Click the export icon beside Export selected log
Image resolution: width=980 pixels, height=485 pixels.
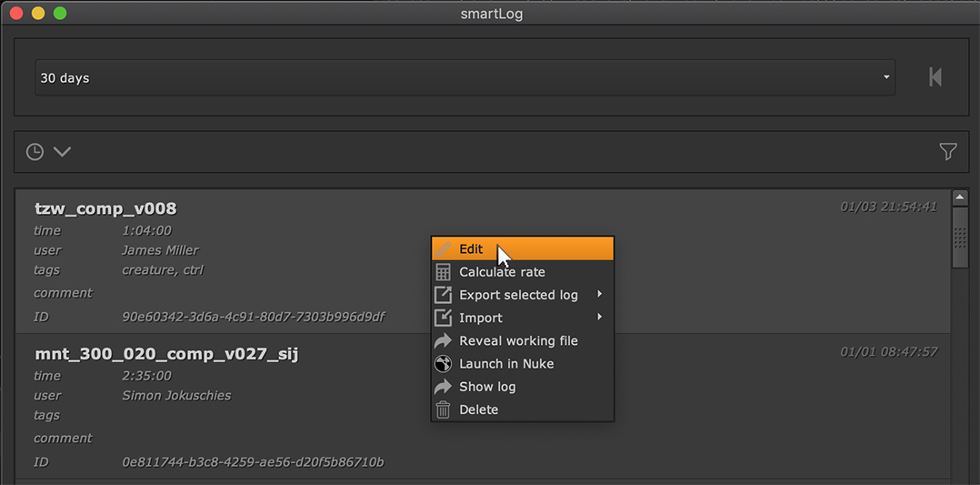[x=443, y=295]
